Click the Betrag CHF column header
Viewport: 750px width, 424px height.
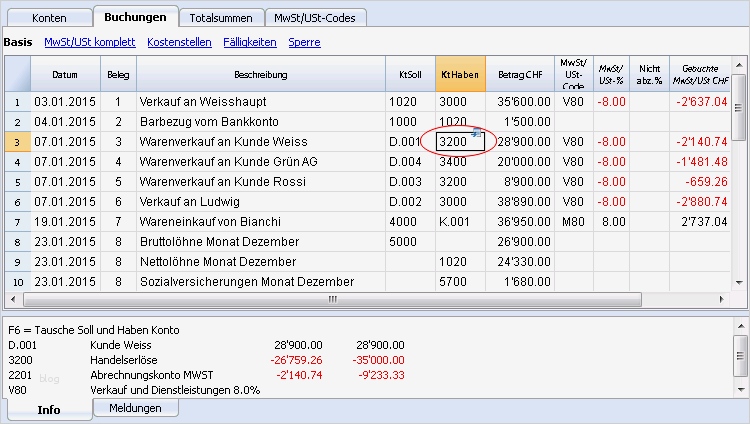519,75
